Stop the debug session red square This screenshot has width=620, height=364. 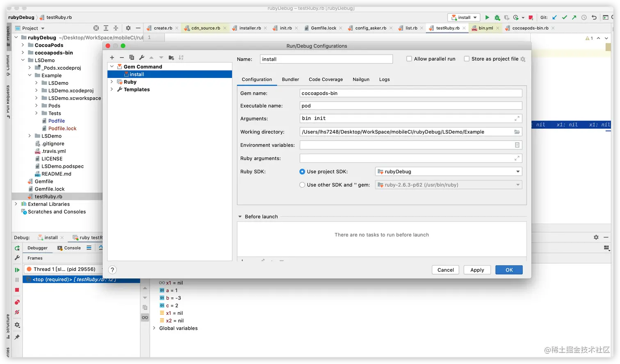(17, 290)
